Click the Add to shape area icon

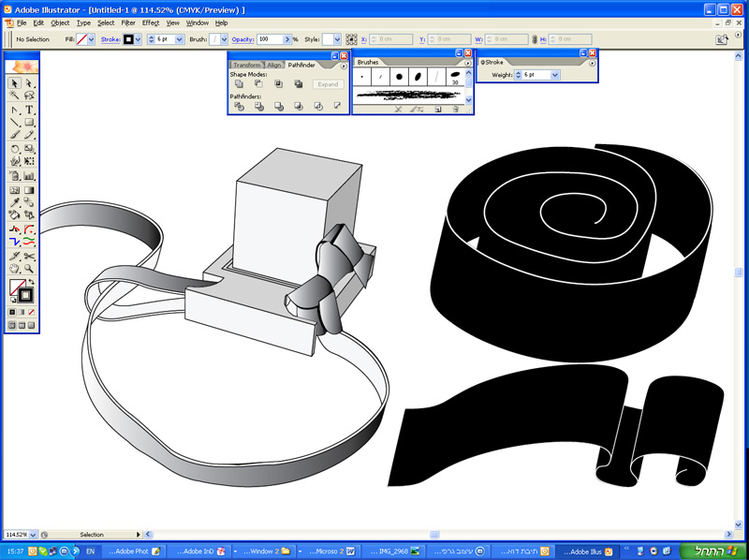(240, 84)
